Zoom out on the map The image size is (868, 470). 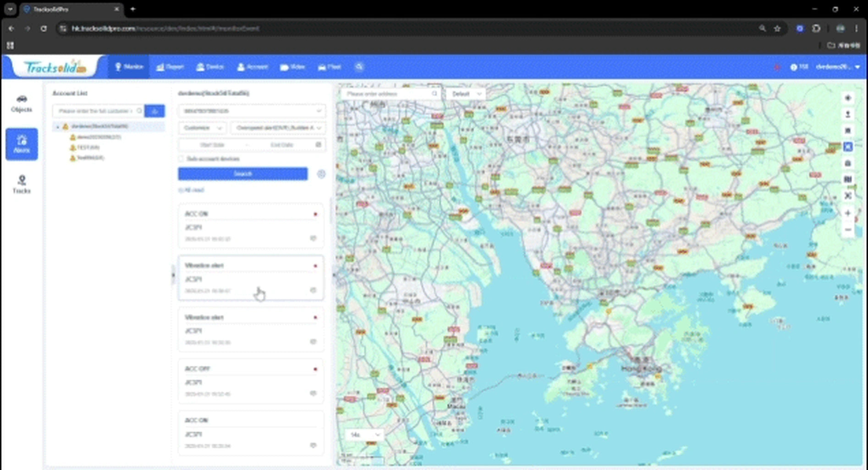coord(848,229)
